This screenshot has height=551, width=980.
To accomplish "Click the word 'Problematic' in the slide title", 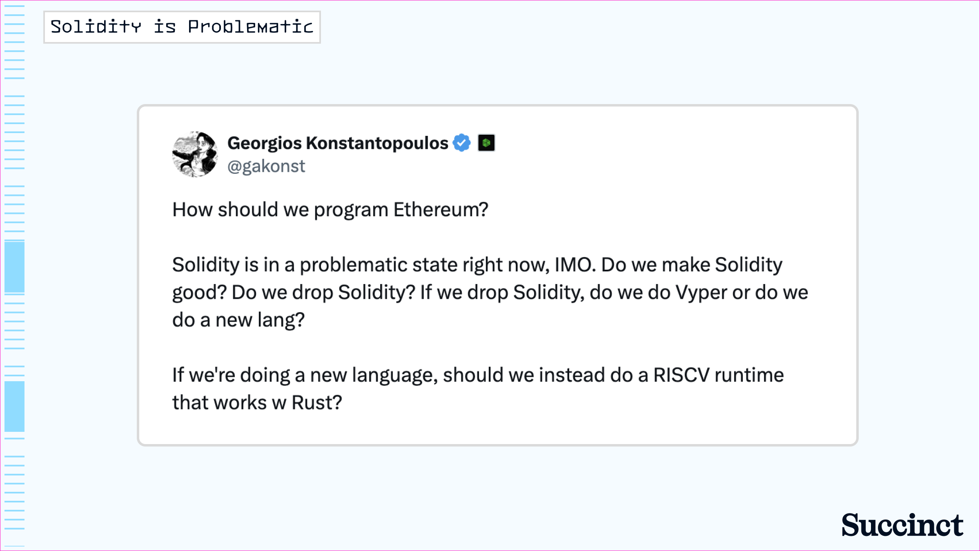I will [250, 27].
